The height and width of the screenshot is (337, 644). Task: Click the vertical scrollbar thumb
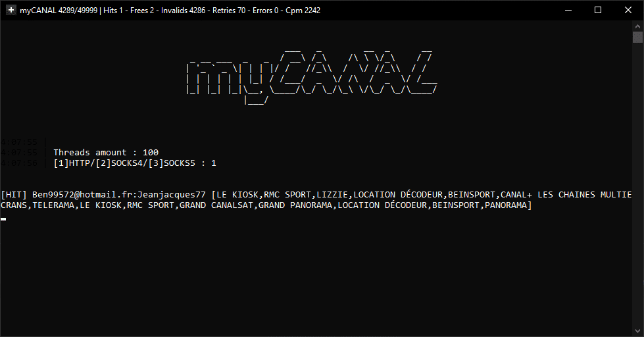(x=637, y=37)
